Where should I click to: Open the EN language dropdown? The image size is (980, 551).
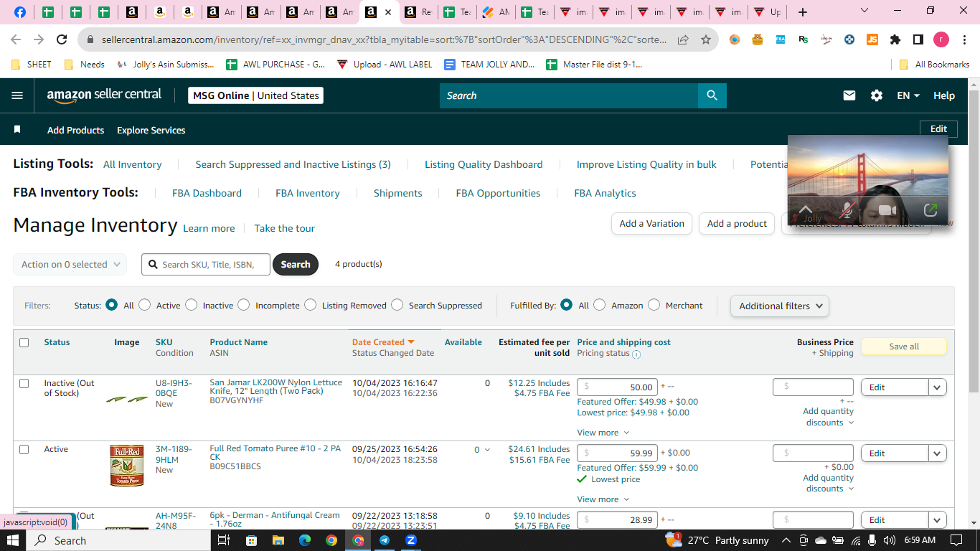tap(908, 95)
